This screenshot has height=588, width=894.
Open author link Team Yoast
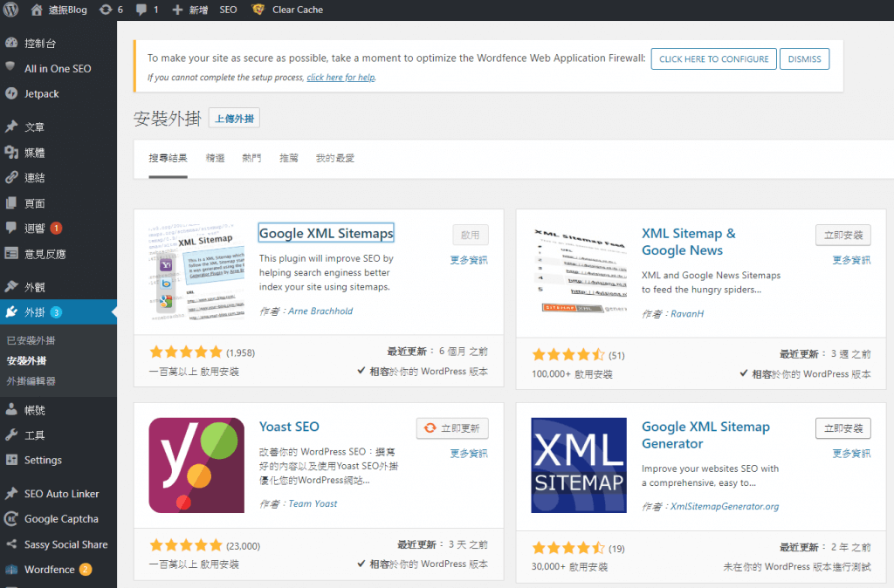pyautogui.click(x=313, y=503)
